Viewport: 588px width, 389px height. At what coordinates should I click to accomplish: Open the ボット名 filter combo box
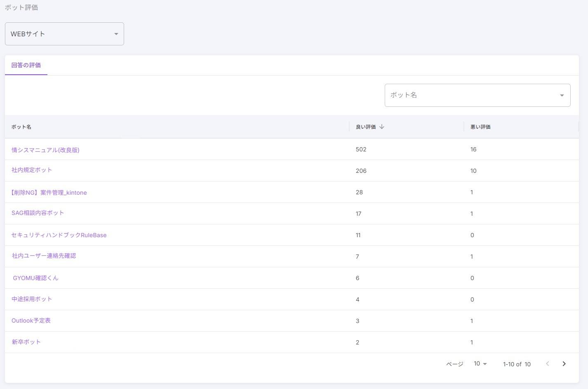pyautogui.click(x=477, y=95)
